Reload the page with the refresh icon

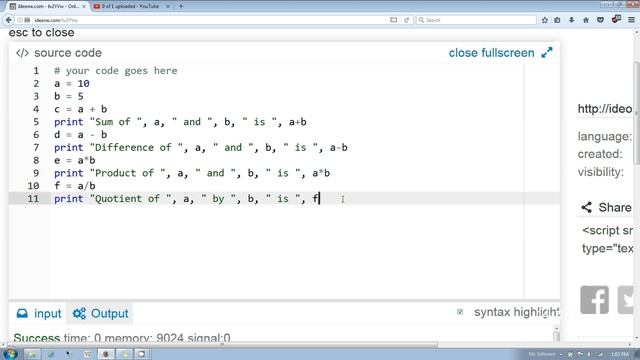[x=407, y=20]
